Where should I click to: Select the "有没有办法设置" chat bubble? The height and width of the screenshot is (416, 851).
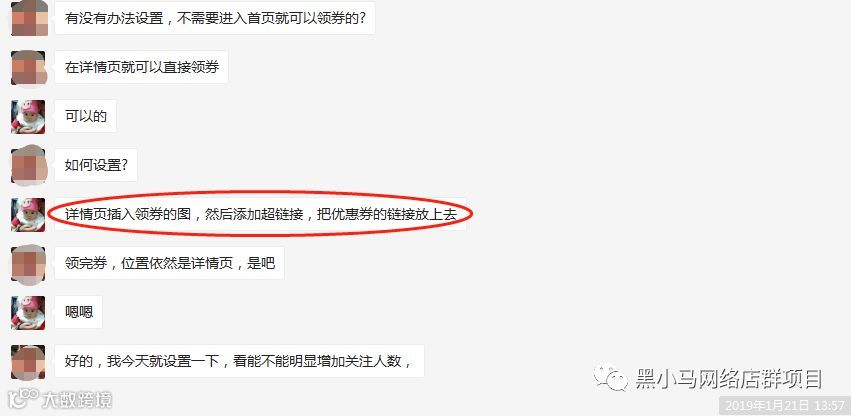[x=215, y=18]
